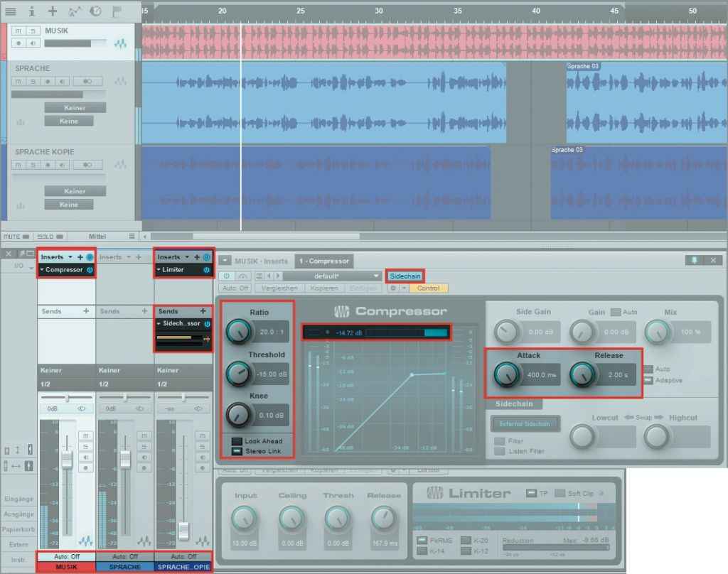The width and height of the screenshot is (728, 574).
Task: Toggle monitoring on SPRACHE KOPIE track
Action: [x=63, y=165]
